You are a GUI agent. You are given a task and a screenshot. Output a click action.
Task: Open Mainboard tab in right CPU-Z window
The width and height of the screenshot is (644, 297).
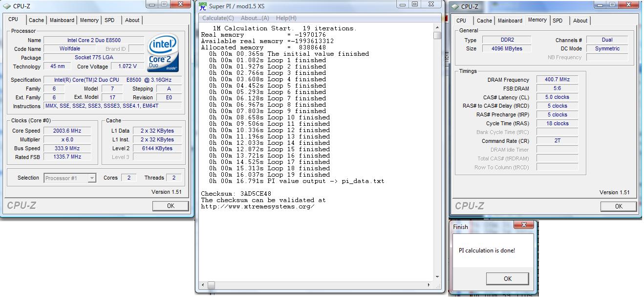click(x=510, y=21)
